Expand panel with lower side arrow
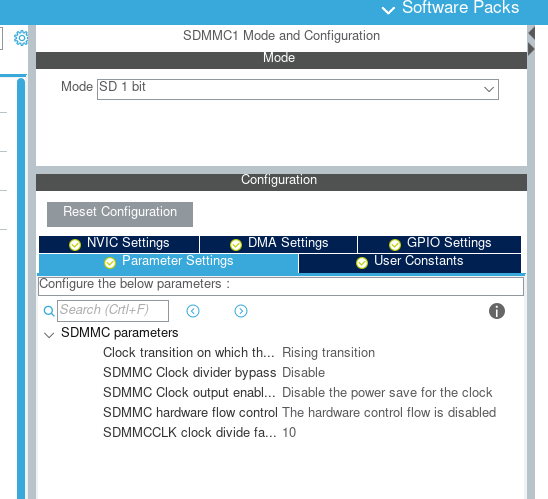This screenshot has width=548, height=499. 532,49
